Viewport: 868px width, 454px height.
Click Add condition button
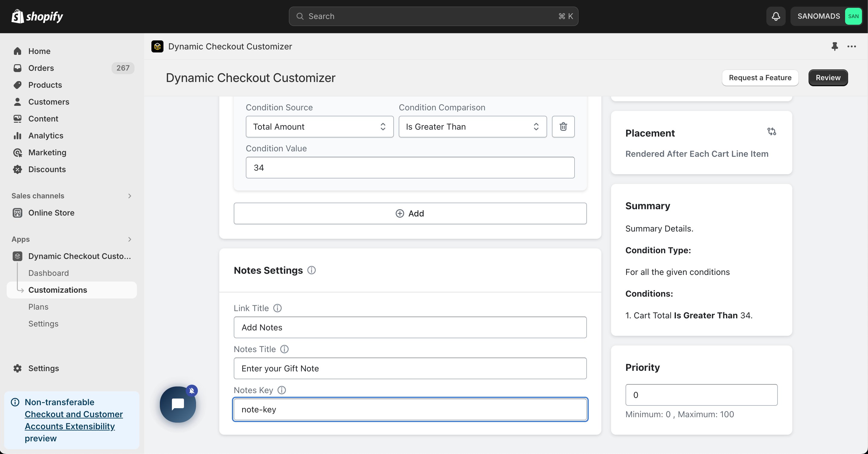pos(410,213)
